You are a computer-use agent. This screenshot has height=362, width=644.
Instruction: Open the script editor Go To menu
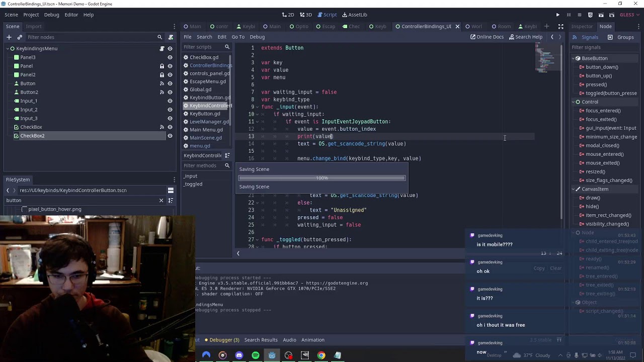[x=238, y=37]
